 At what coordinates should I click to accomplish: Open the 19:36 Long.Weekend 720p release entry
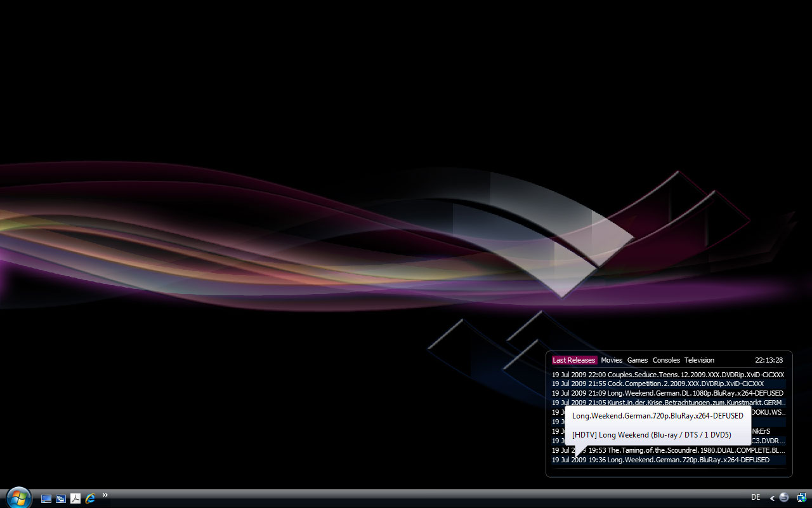coord(667,460)
